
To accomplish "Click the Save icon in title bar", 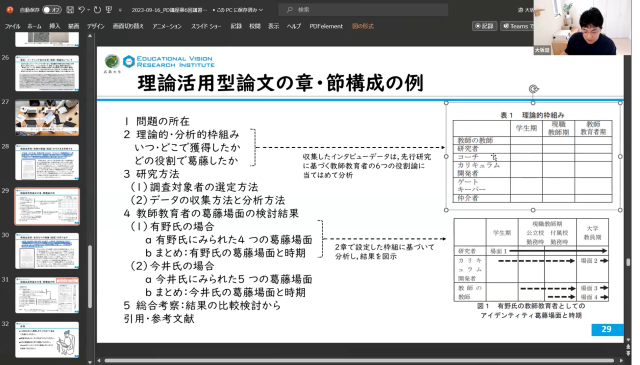I will (x=70, y=9).
